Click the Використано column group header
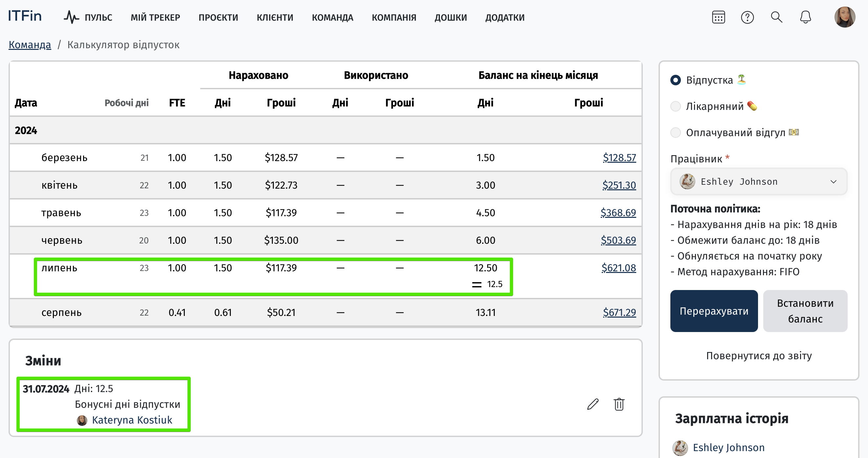Image resolution: width=868 pixels, height=458 pixels. tap(376, 75)
